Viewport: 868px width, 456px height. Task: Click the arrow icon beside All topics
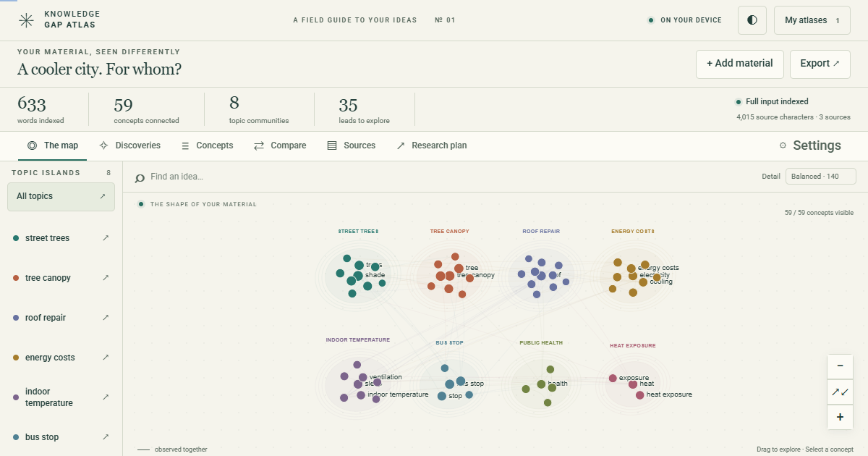tap(103, 196)
